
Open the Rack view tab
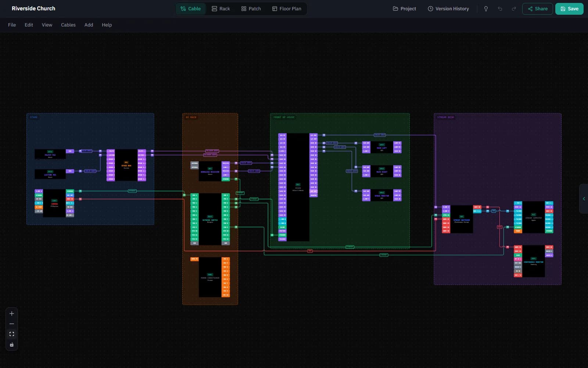pos(220,9)
